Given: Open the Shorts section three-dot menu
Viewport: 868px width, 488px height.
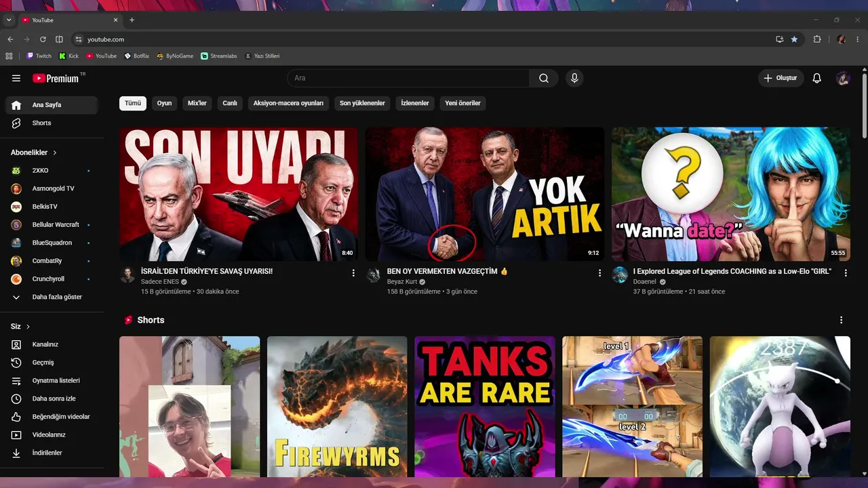Looking at the screenshot, I should pos(842,320).
